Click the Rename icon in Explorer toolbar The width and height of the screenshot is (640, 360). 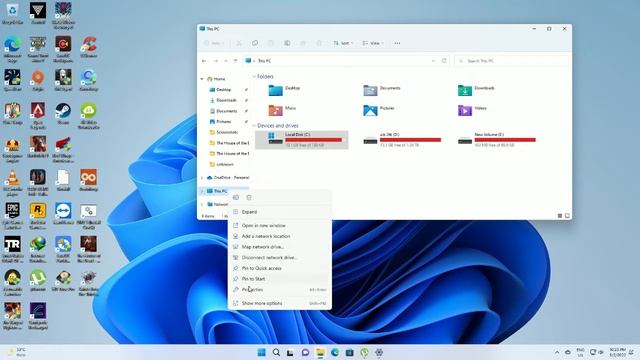pos(287,43)
